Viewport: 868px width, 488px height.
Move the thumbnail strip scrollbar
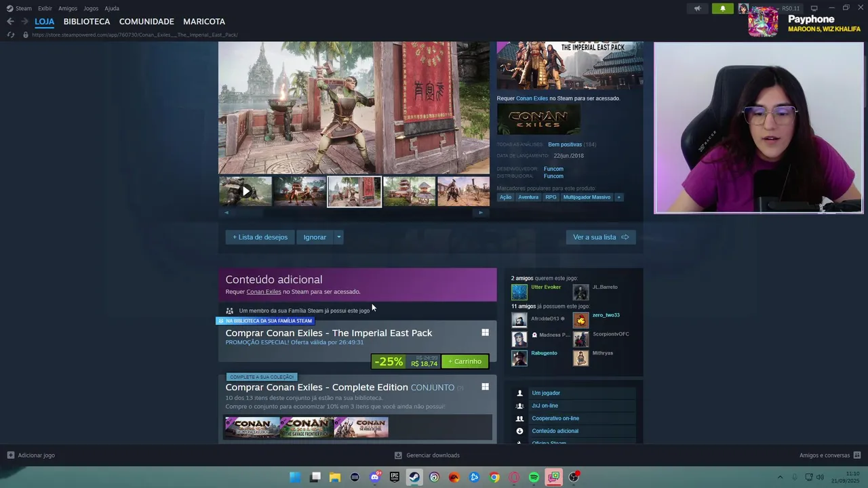[x=353, y=213]
